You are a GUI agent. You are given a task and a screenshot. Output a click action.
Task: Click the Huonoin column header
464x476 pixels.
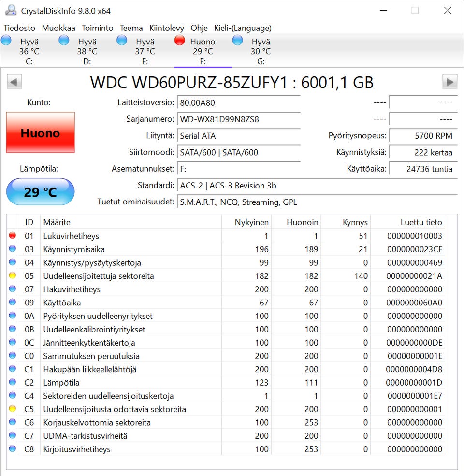point(296,222)
